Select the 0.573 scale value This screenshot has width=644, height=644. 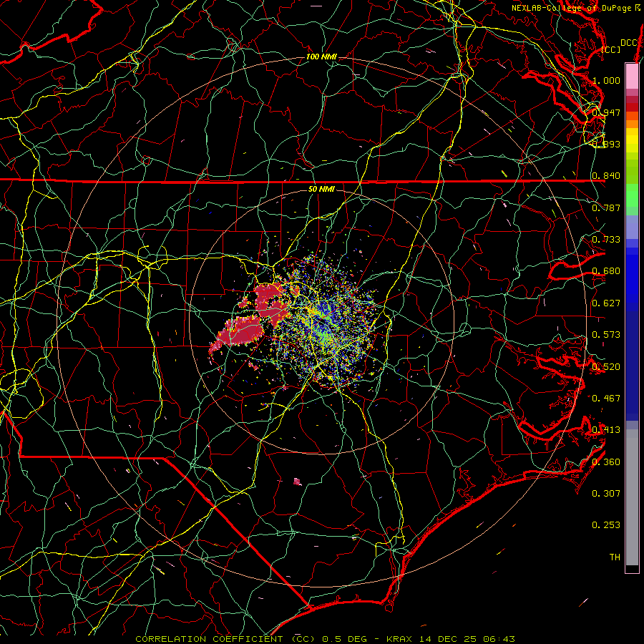[606, 334]
